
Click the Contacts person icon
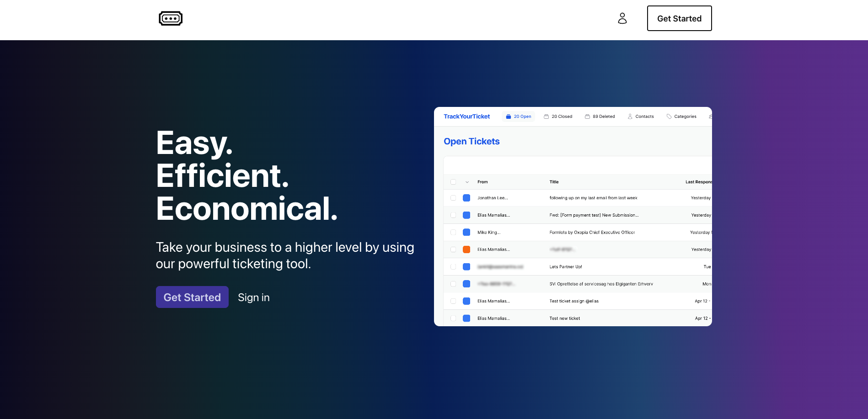coord(630,117)
